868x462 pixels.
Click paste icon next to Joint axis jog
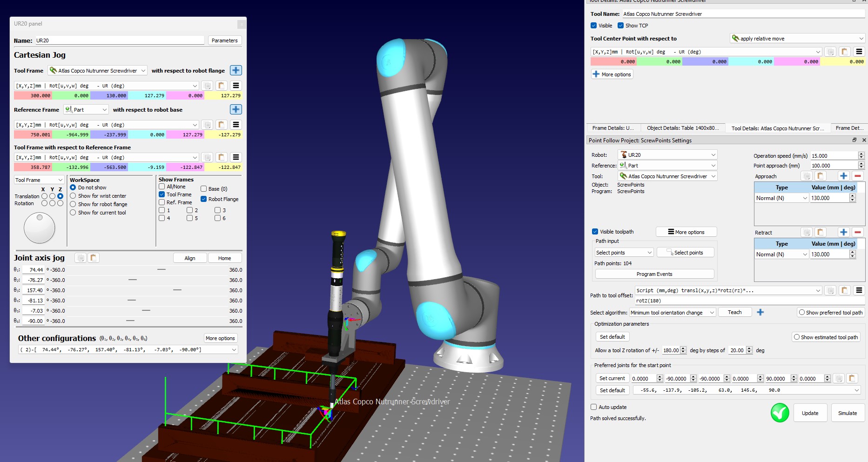point(94,258)
